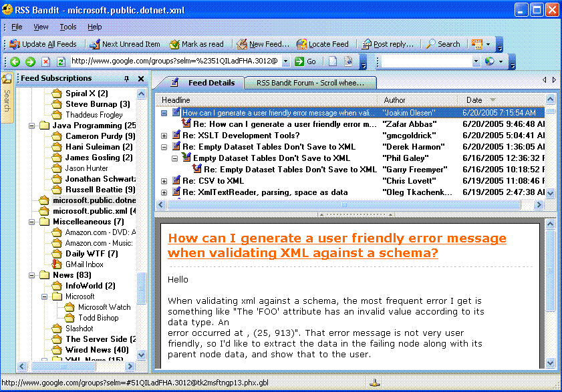Image resolution: width=562 pixels, height=392 pixels.
Task: Refresh the page with the refresh icon
Action: click(x=61, y=61)
